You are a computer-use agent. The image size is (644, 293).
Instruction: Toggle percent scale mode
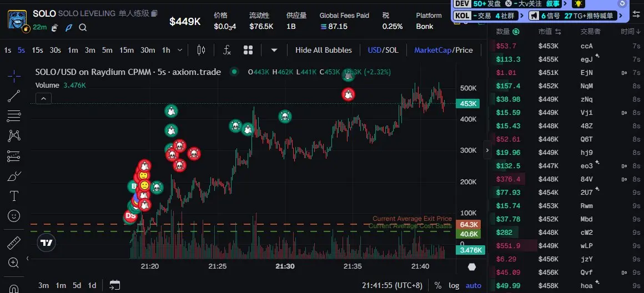pyautogui.click(x=438, y=285)
